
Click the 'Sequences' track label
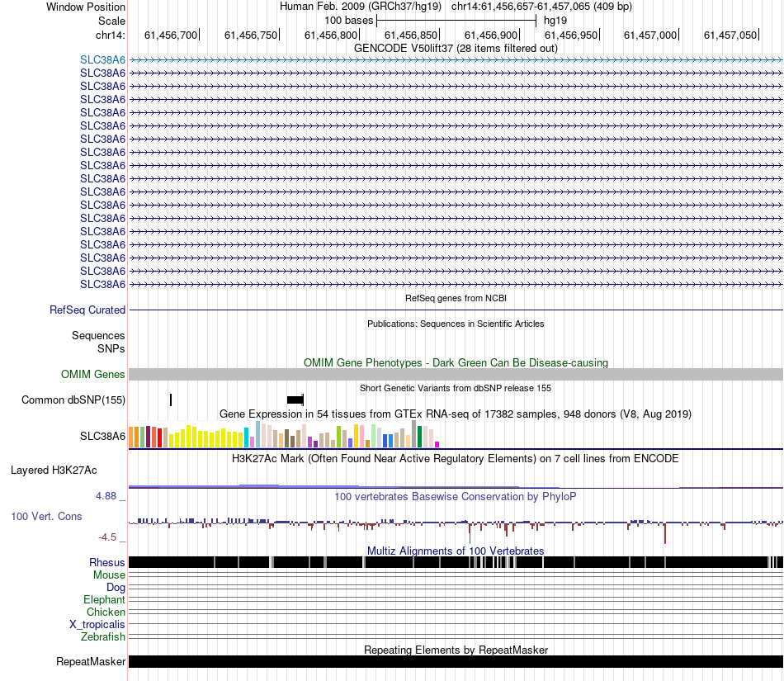click(x=98, y=335)
